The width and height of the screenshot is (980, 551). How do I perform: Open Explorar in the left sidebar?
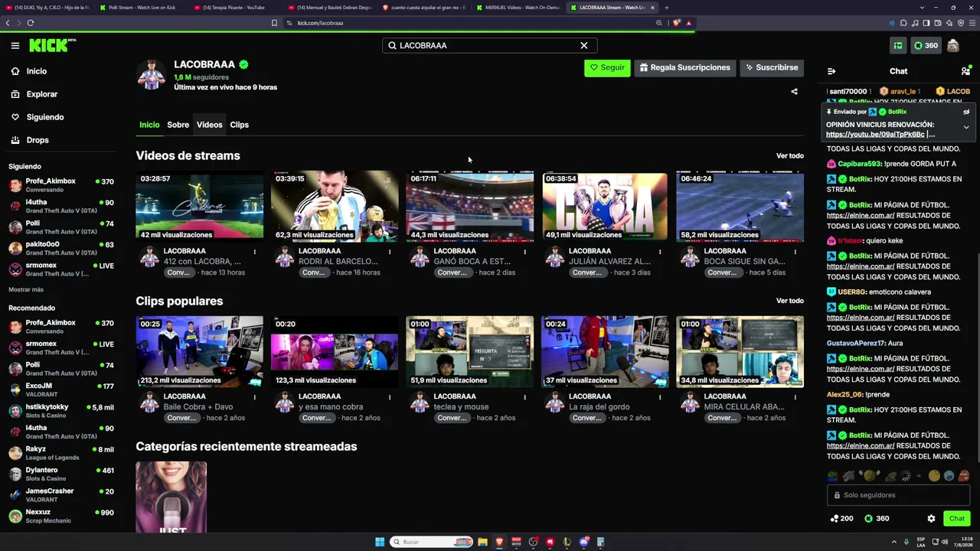tap(42, 94)
